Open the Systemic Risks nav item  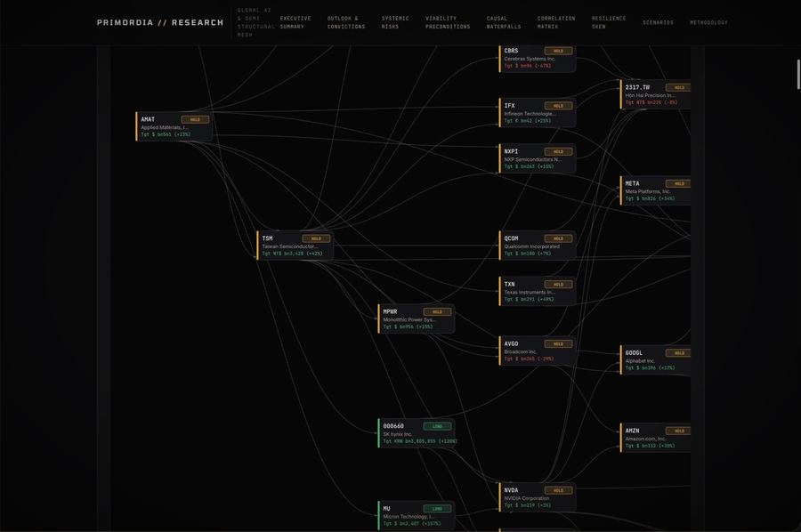tap(395, 22)
